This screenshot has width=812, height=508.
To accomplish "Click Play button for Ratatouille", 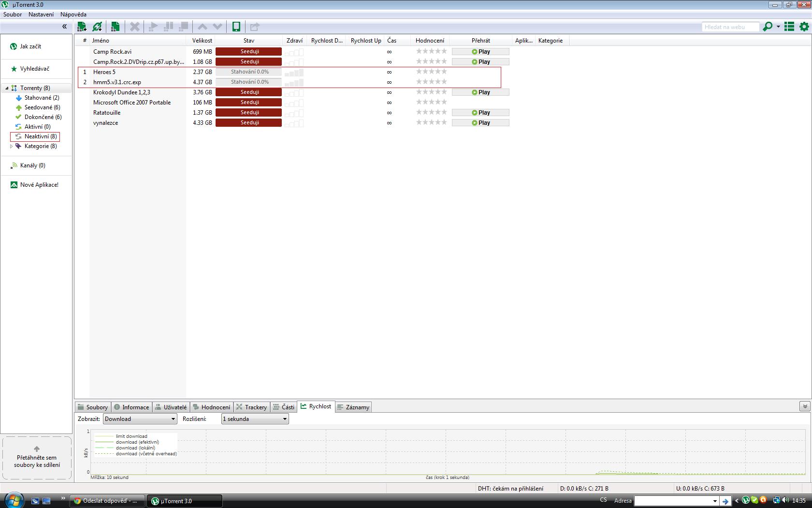I will point(480,113).
